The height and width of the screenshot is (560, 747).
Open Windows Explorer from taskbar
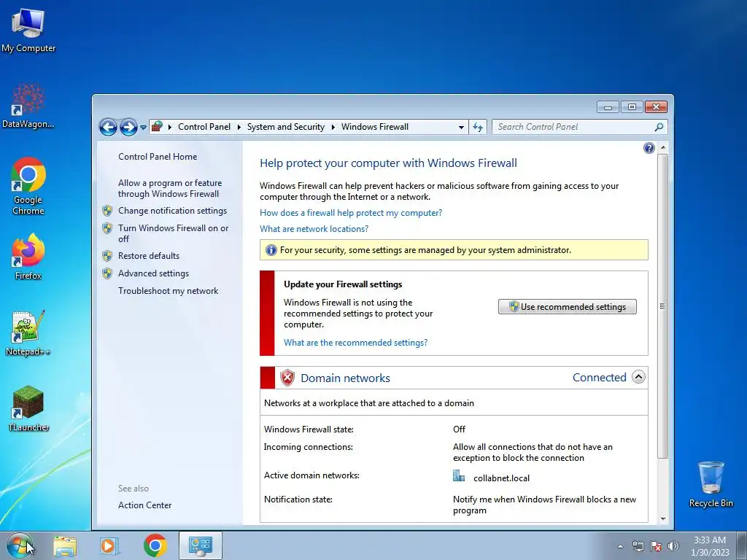pos(65,546)
